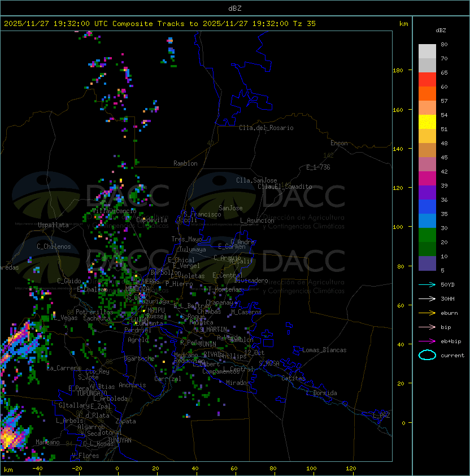470x476 pixels.
Task: Click the Tres_Mayo label
Action: pos(186,239)
